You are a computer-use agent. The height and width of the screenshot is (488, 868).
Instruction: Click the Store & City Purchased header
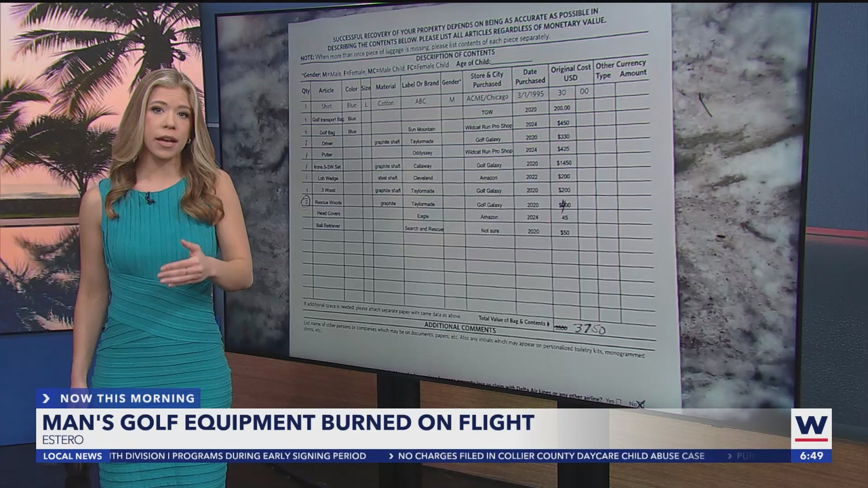[487, 79]
